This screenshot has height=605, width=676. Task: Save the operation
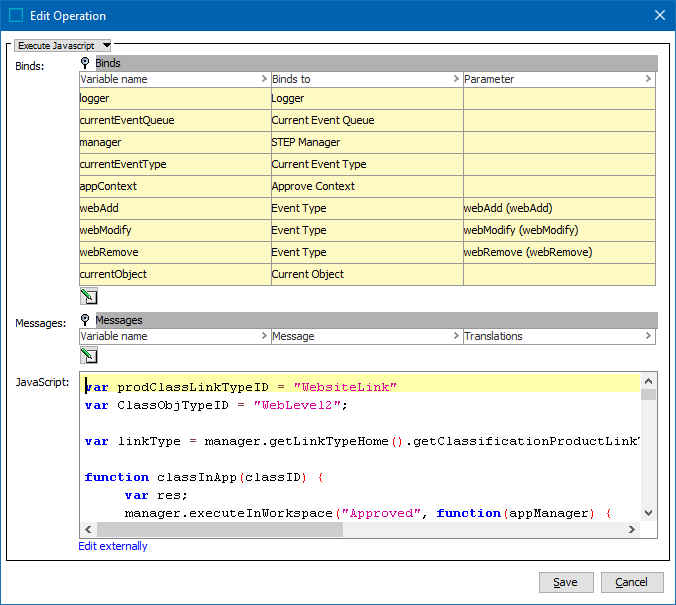coord(565,582)
